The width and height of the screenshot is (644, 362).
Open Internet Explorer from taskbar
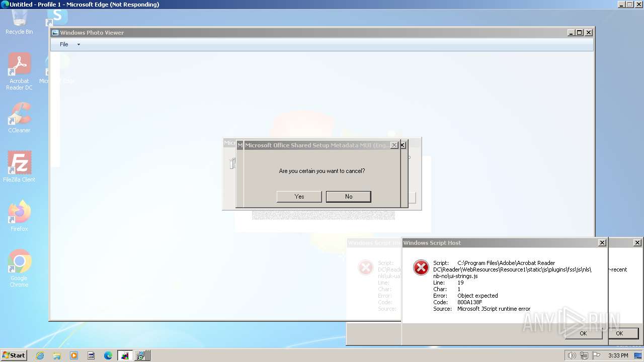(40, 355)
